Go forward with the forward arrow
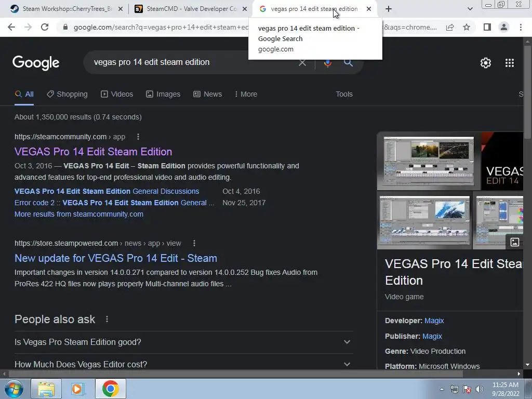532x399 pixels. pos(28,27)
